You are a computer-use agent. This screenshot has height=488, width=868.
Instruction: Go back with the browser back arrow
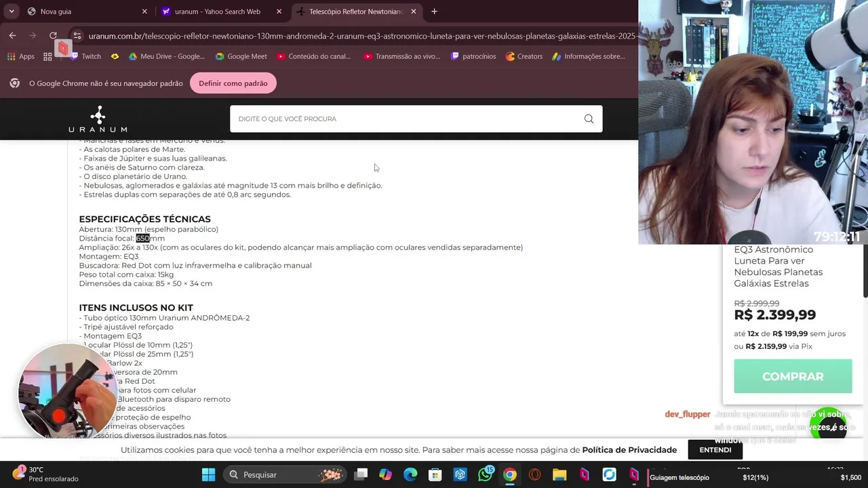coord(12,35)
